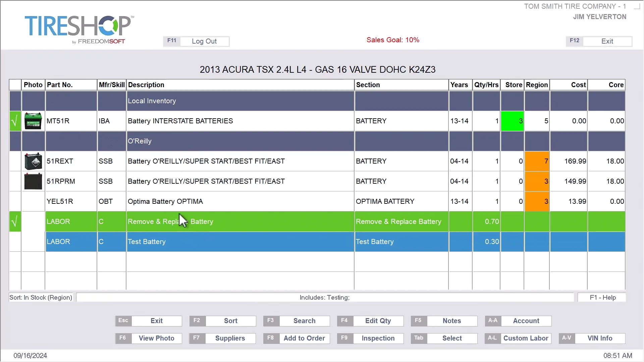Screen dimensions: 644x362
Task: Click the Description column header
Action: coord(240,85)
